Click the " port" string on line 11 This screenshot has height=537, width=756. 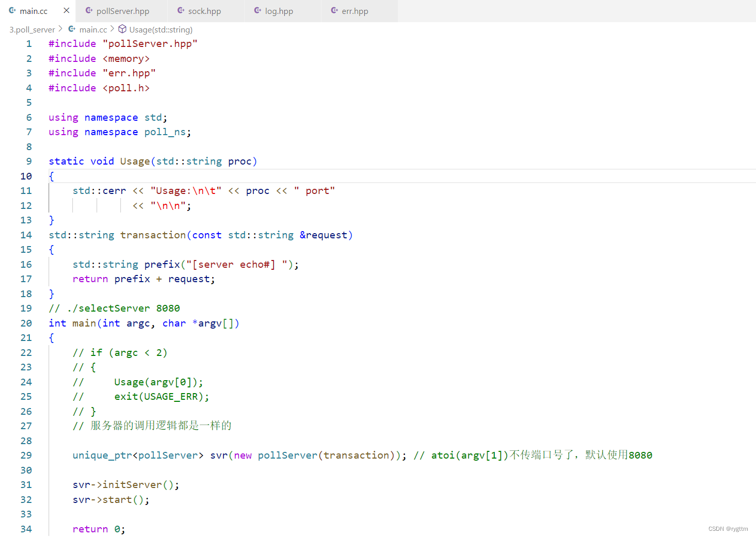(x=314, y=191)
